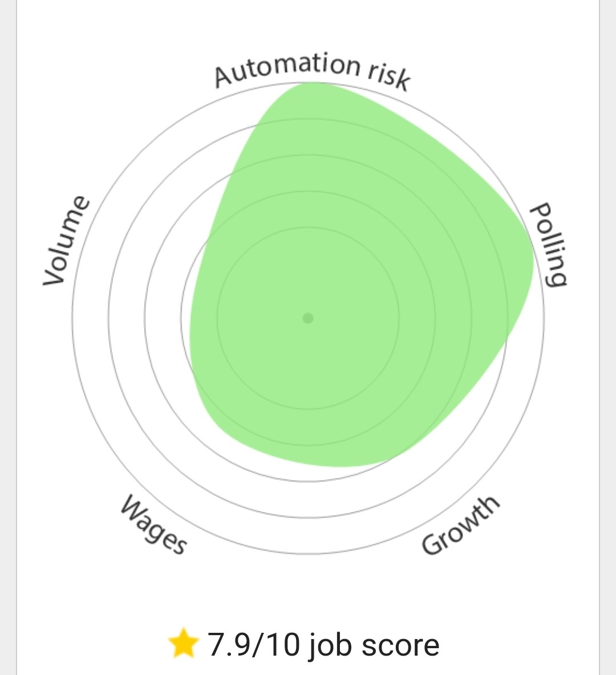Click the center dot of radar chart
Viewport: 616px width, 675px height.
pyautogui.click(x=308, y=318)
